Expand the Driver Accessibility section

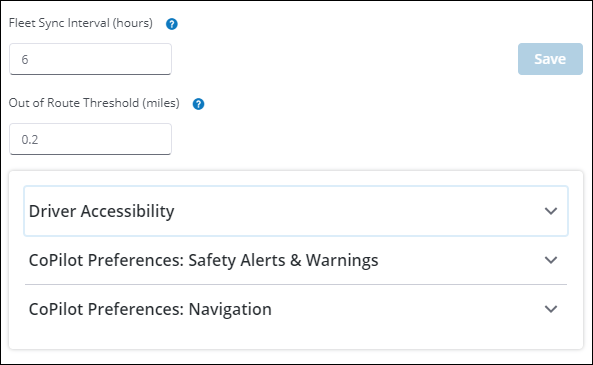pos(296,211)
